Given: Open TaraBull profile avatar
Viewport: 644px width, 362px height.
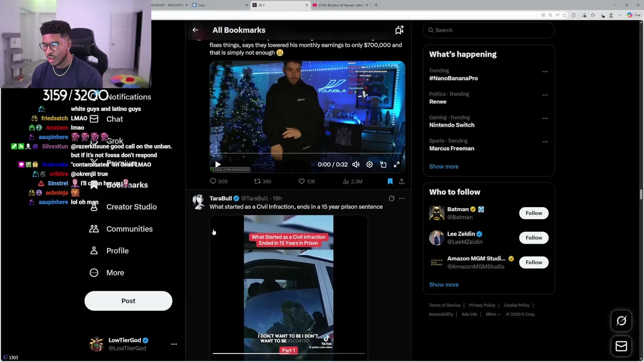Looking at the screenshot, I should (x=199, y=202).
